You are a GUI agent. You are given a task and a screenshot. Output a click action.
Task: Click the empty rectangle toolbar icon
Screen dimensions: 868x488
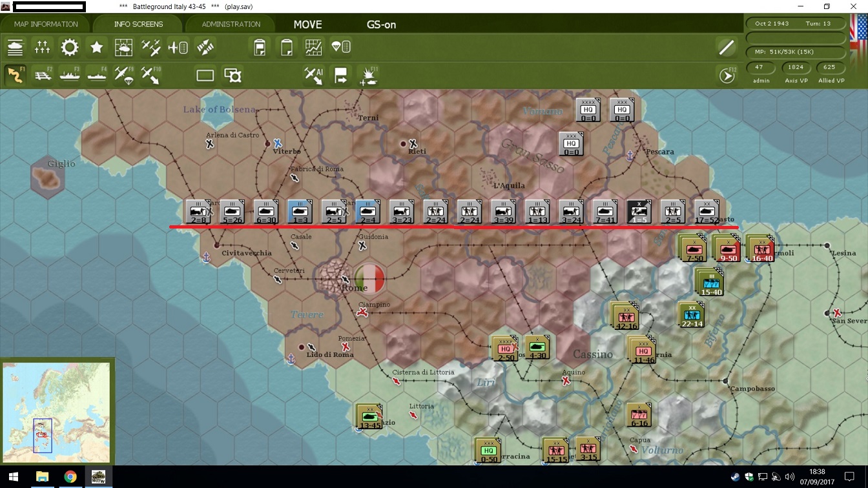tap(205, 76)
